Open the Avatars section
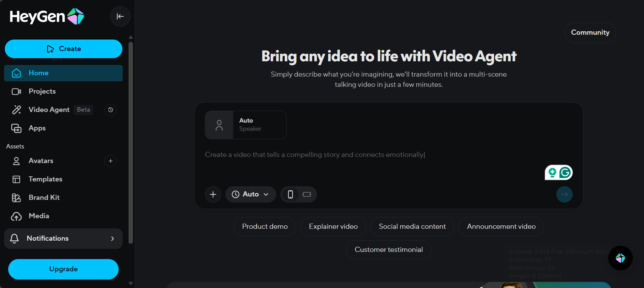Screen dimensions: 644x288 (41, 161)
